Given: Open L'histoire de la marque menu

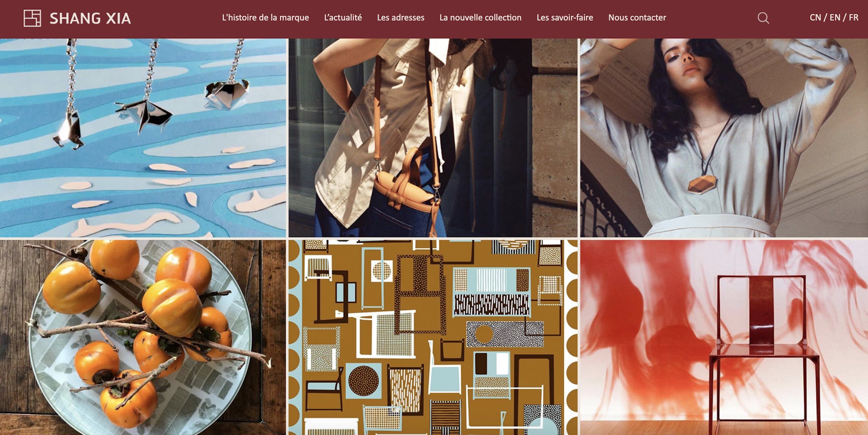Looking at the screenshot, I should click(x=265, y=18).
